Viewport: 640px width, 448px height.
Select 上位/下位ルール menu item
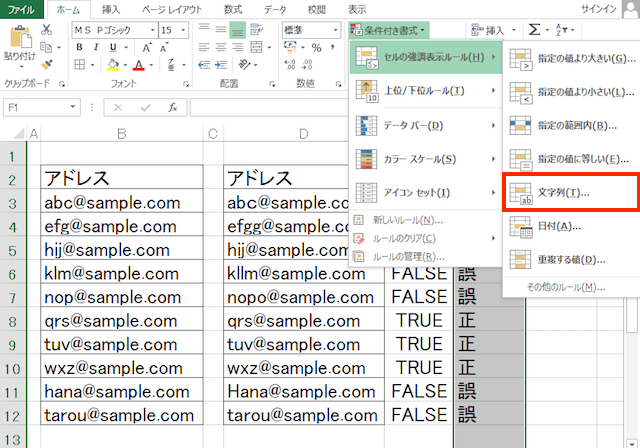point(426,91)
